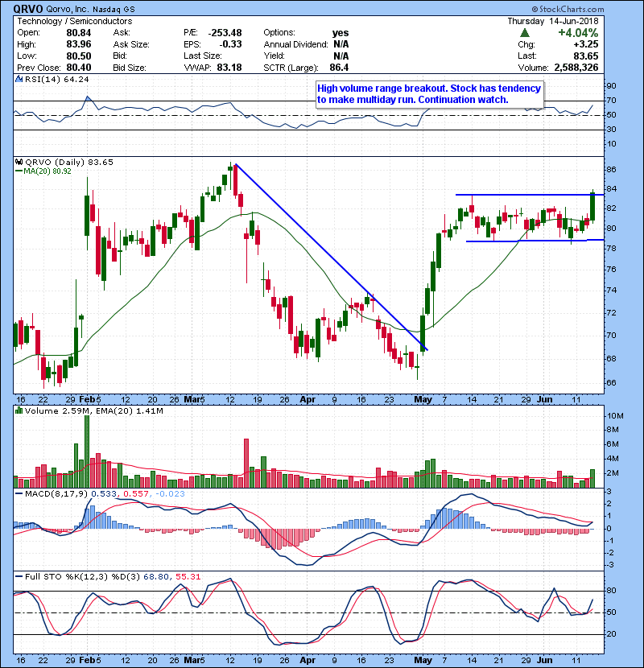
Task: Click the RSI(14) indicator icon
Action: pos(19,79)
